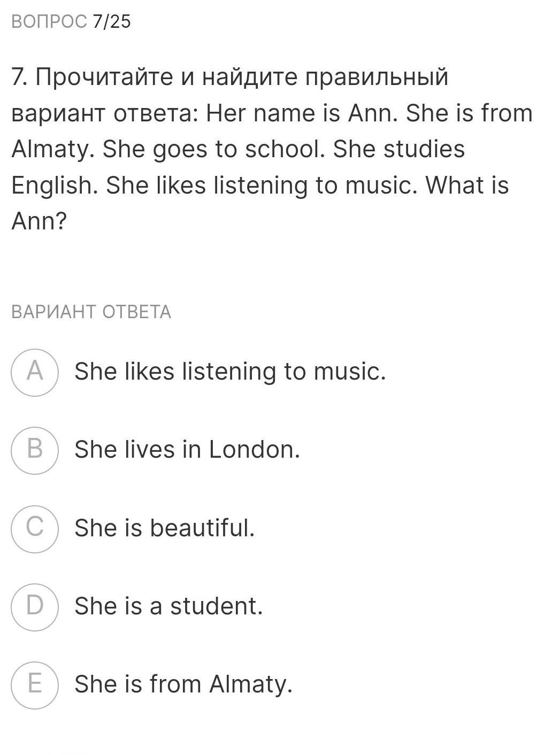Mark option C circle as answer

pyautogui.click(x=35, y=528)
